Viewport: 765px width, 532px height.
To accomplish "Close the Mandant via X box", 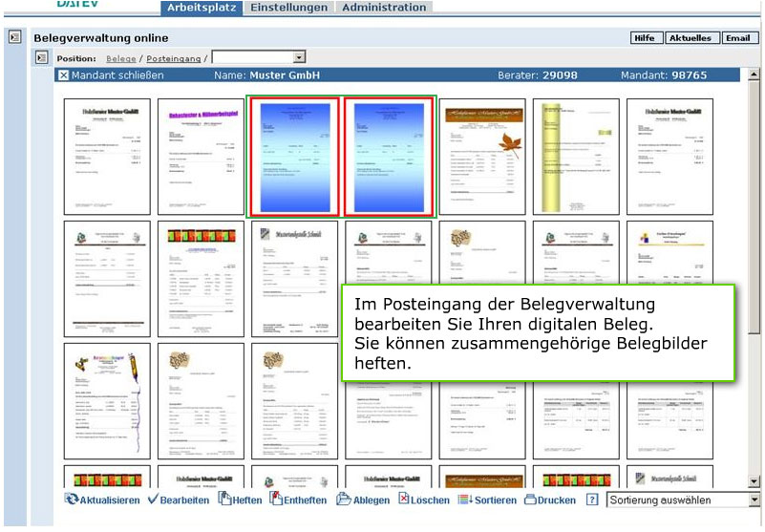I will (63, 75).
